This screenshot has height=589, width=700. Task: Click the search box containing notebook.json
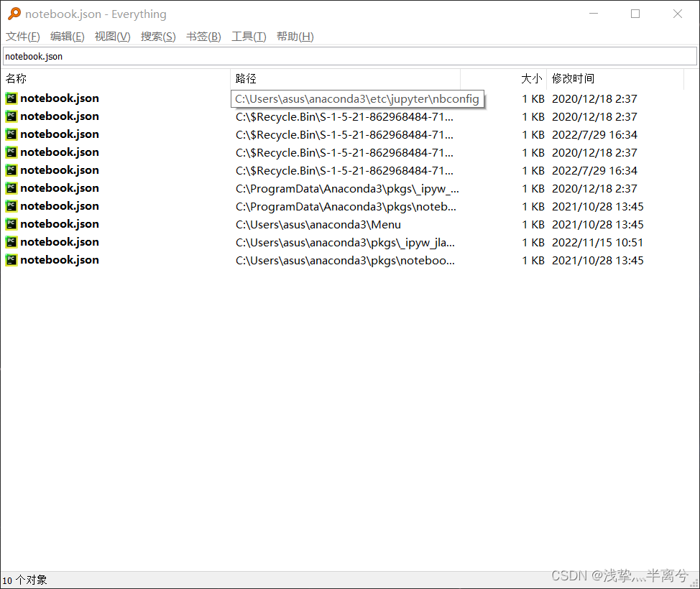[x=350, y=56]
